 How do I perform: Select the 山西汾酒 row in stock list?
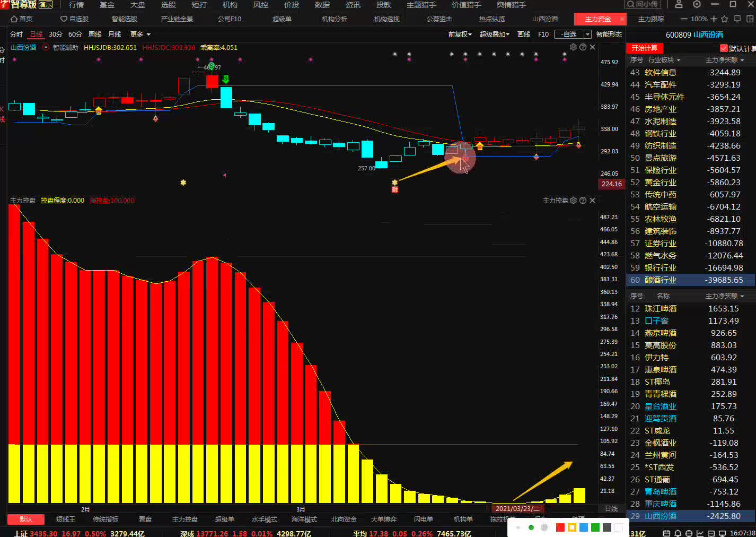[691, 516]
